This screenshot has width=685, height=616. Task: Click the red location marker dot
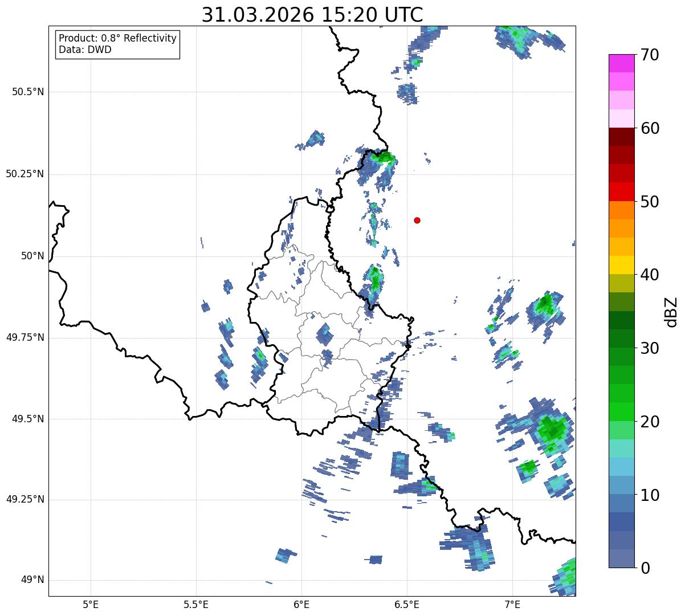click(x=417, y=220)
